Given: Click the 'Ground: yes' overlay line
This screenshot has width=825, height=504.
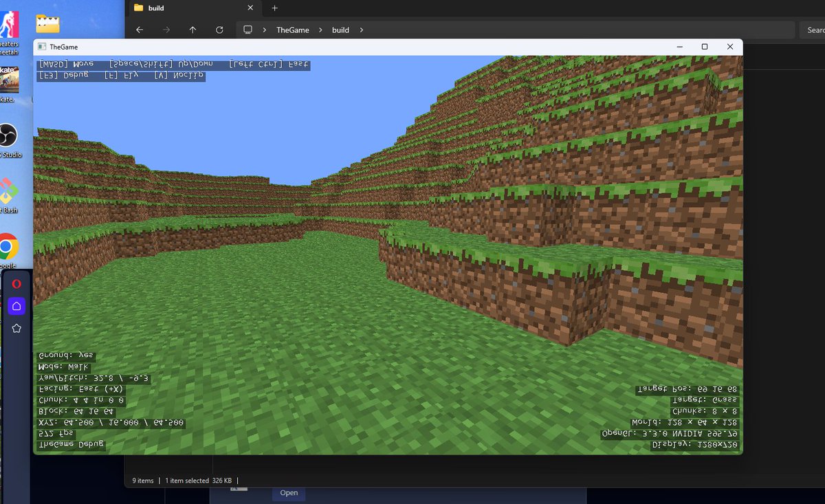Looking at the screenshot, I should pyautogui.click(x=65, y=356).
